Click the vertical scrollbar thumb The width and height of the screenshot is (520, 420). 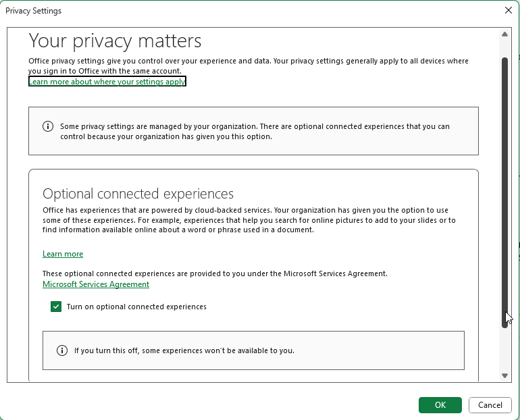(x=504, y=189)
